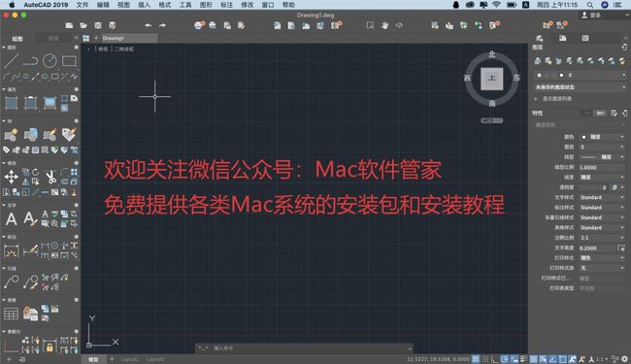The image size is (631, 364).
Task: Click the 登录 sign-in button
Action: [591, 15]
